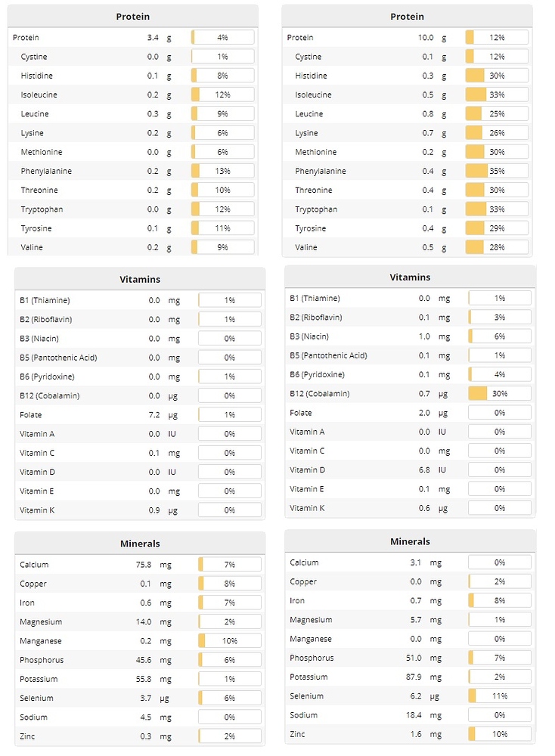
Task: Click the Histidine 30% bar
Action: [x=497, y=76]
